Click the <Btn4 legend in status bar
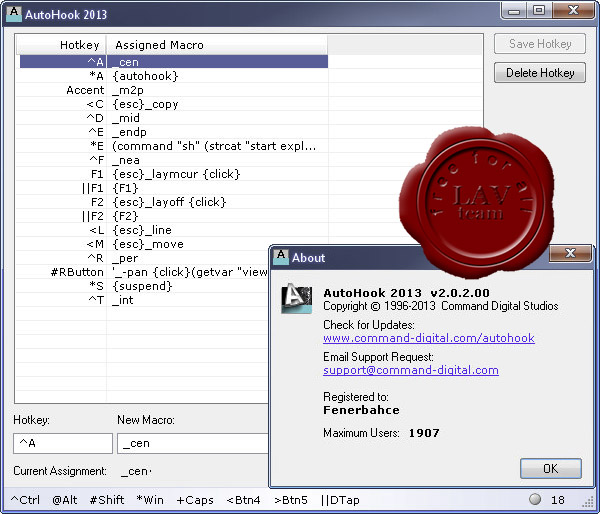Screen dimensions: 600x514 pyautogui.click(x=243, y=500)
